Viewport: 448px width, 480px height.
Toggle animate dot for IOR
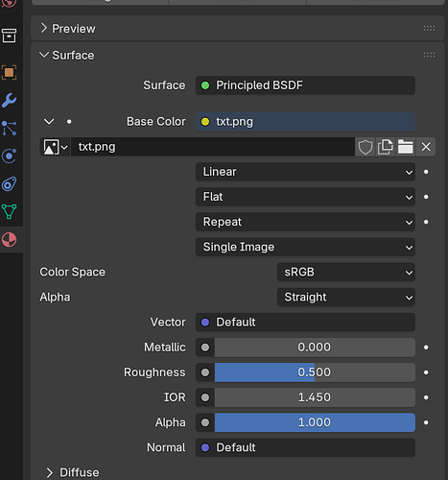426,397
